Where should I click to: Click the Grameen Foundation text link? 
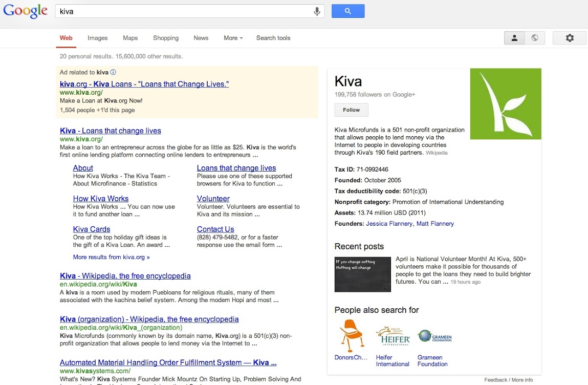(x=432, y=360)
